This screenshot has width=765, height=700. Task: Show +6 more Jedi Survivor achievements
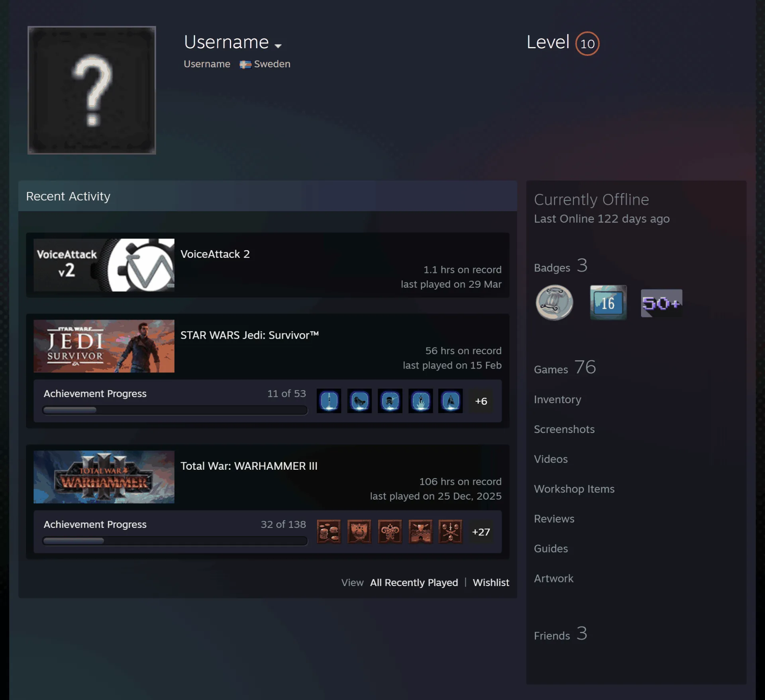point(481,401)
